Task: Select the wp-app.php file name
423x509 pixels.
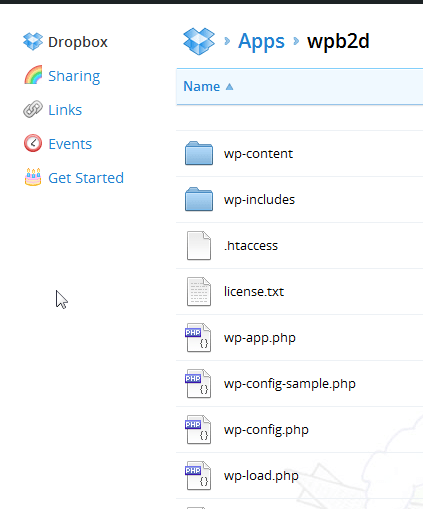Action: pyautogui.click(x=260, y=338)
